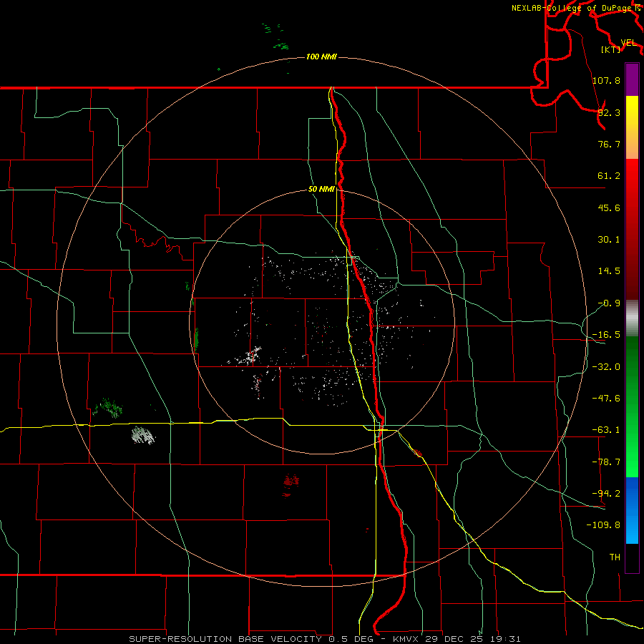Click the 100 NMI range ring label
This screenshot has height=644, width=644.
(x=321, y=57)
